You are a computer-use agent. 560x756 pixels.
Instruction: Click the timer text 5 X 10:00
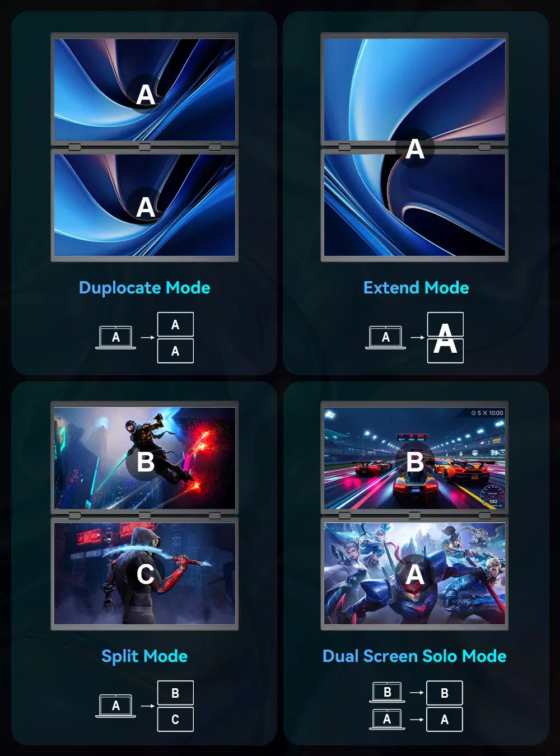point(487,413)
